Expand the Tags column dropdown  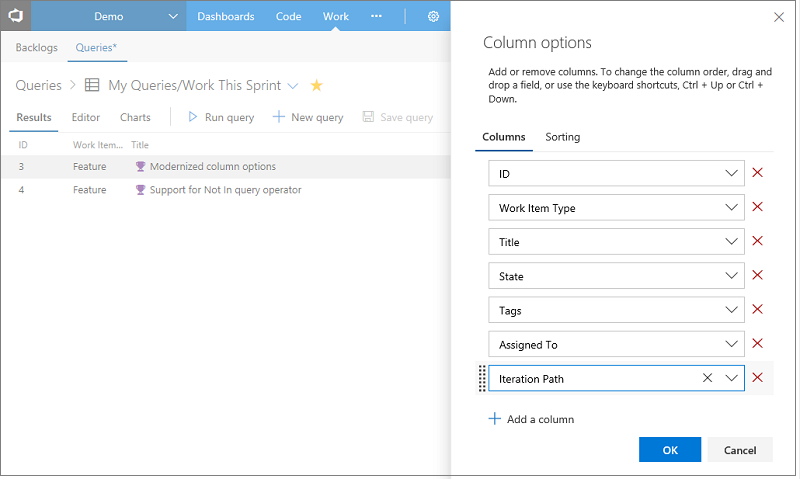(731, 310)
